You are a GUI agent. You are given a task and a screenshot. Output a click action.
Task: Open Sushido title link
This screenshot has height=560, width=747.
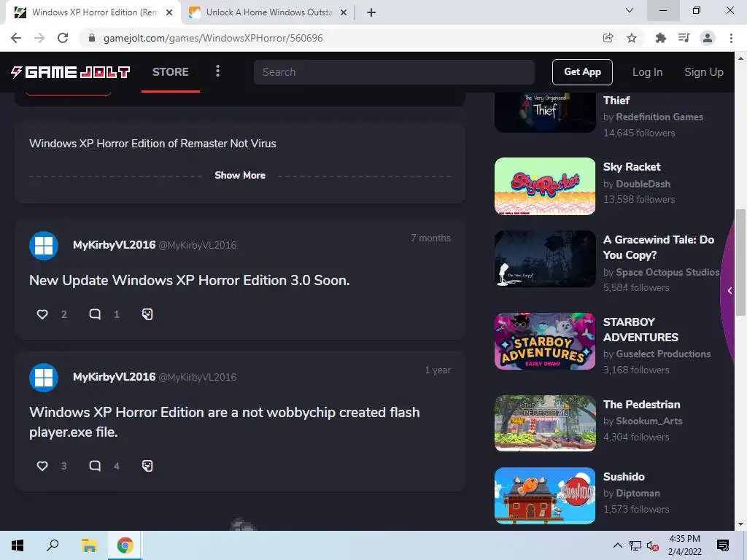click(x=624, y=477)
